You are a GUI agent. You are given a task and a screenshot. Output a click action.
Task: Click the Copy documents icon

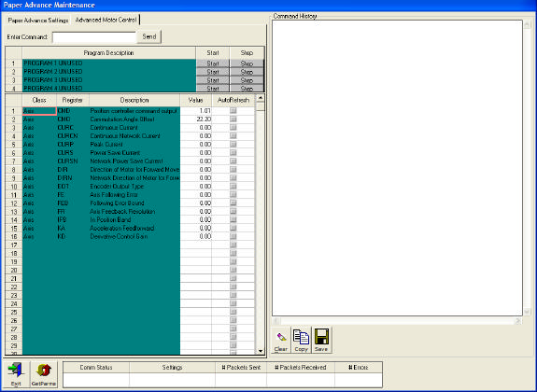(302, 337)
